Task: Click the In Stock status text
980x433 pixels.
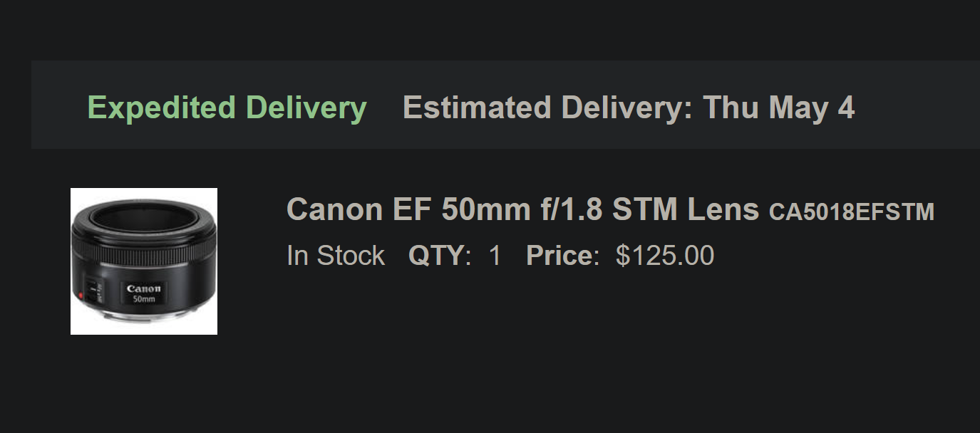Action: 335,256
